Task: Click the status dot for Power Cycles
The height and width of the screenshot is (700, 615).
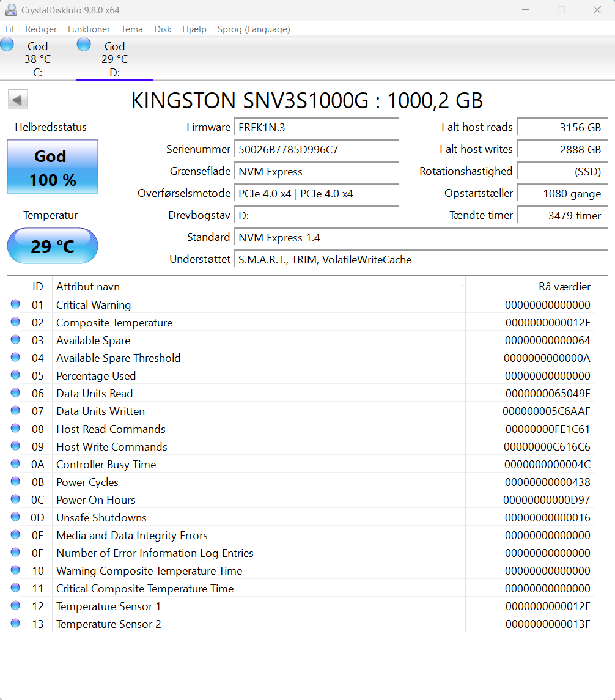Action: pyautogui.click(x=15, y=481)
